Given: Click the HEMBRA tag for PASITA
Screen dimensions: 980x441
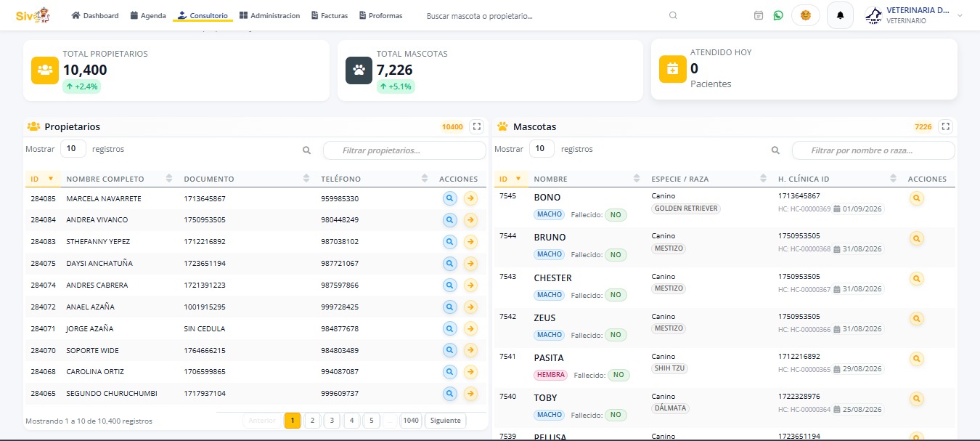Looking at the screenshot, I should coord(551,375).
